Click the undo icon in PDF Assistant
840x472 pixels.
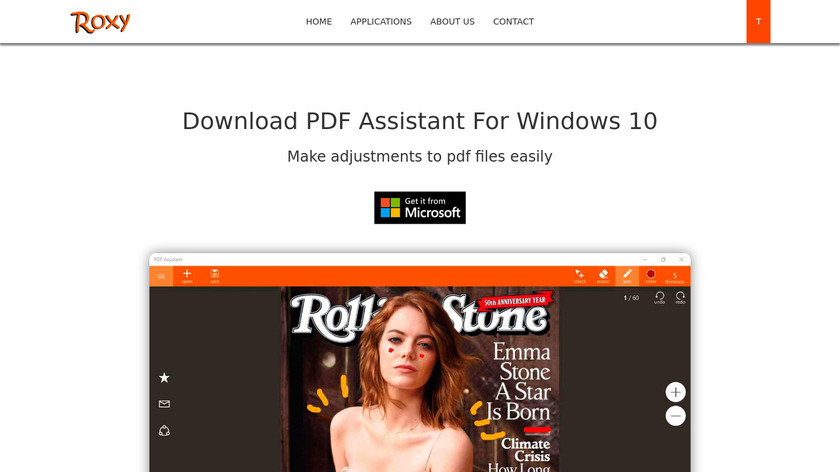point(659,298)
